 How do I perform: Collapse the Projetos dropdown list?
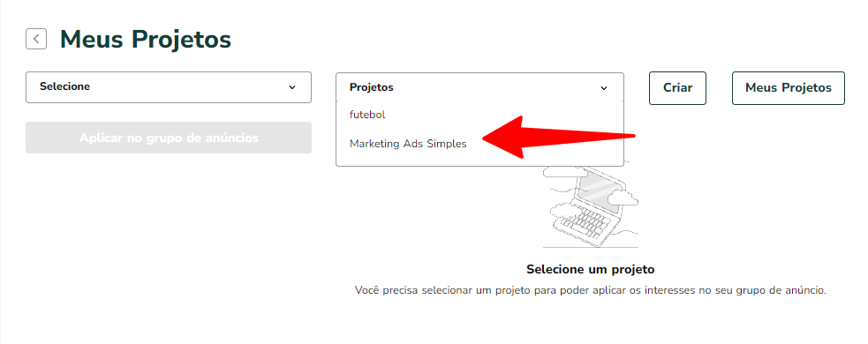click(479, 87)
